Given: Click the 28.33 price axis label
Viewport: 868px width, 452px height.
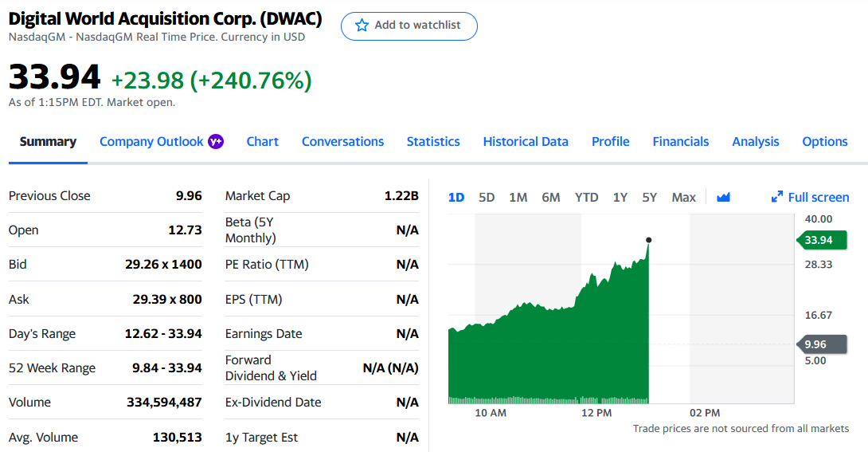Looking at the screenshot, I should [818, 264].
